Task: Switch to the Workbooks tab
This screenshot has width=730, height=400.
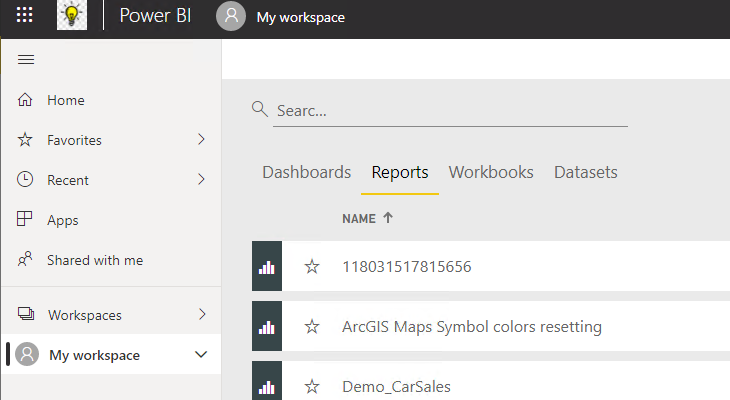Action: pos(491,172)
